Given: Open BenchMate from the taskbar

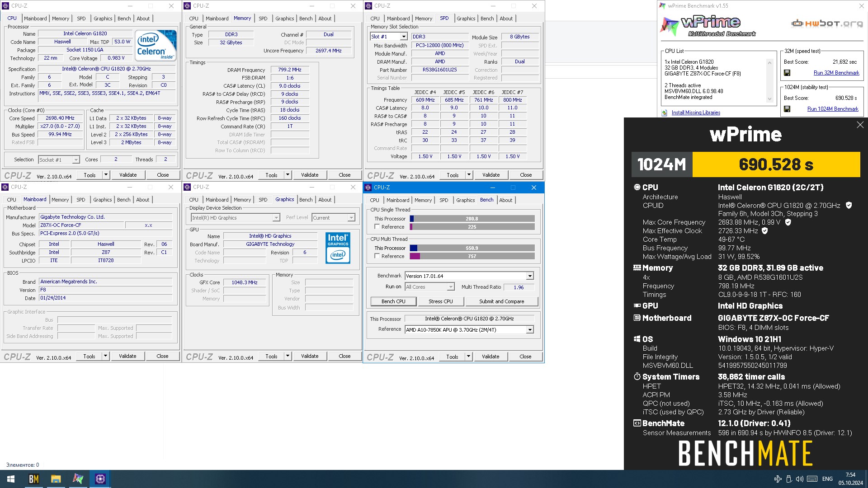Looking at the screenshot, I should pyautogui.click(x=33, y=479).
